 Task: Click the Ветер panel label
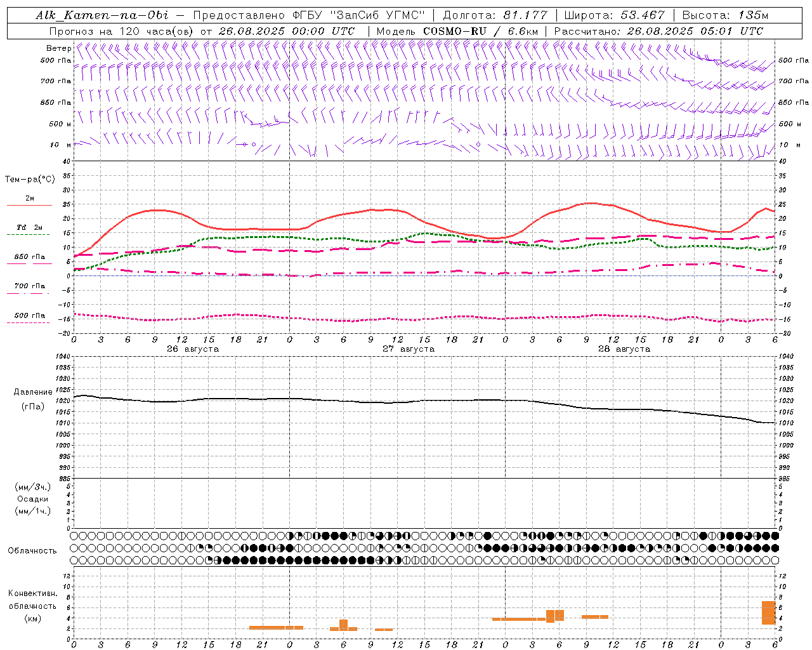tap(58, 48)
